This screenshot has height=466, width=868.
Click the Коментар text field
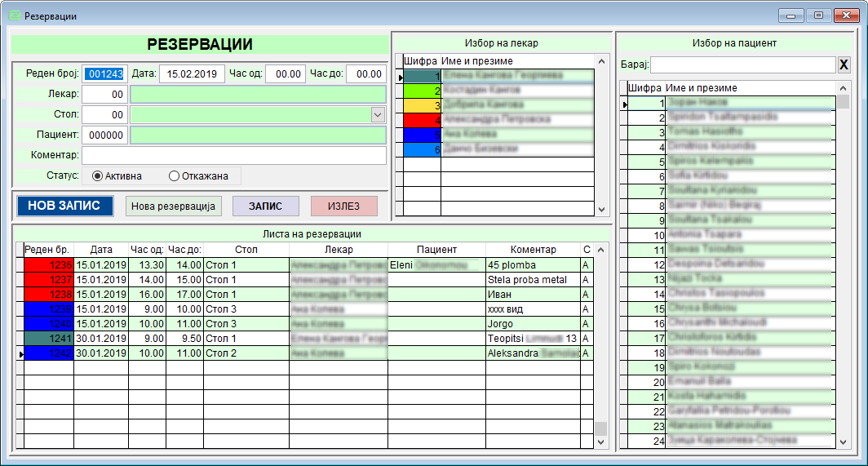tap(233, 155)
